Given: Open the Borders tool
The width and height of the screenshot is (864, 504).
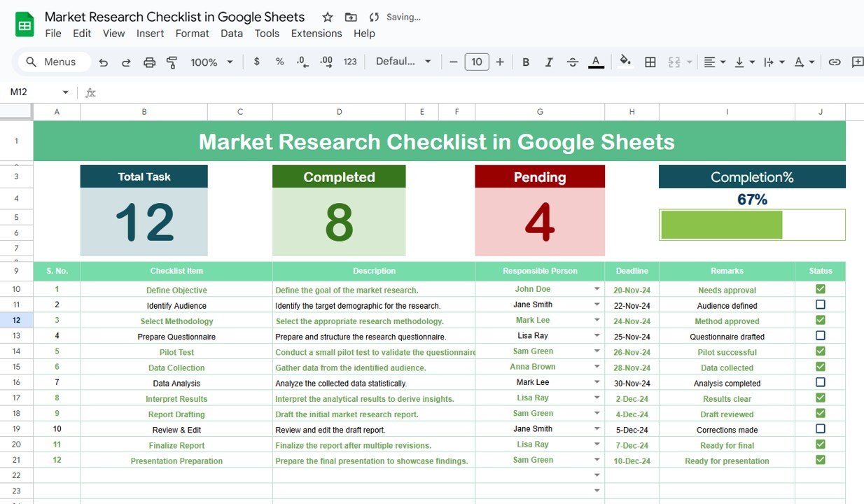Looking at the screenshot, I should click(650, 62).
